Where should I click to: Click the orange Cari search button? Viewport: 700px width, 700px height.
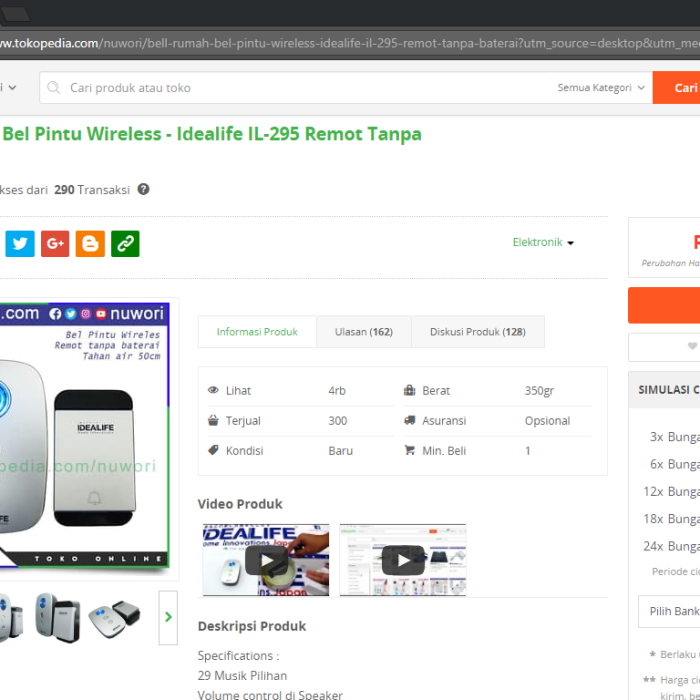pos(676,88)
